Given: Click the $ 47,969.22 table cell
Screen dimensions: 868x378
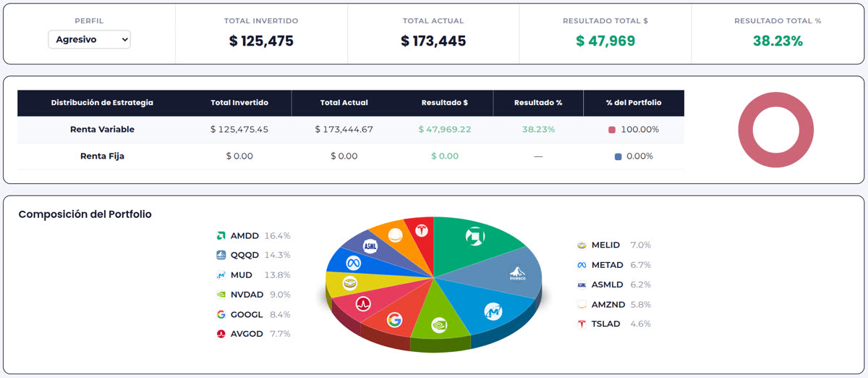Looking at the screenshot, I should coord(445,130).
